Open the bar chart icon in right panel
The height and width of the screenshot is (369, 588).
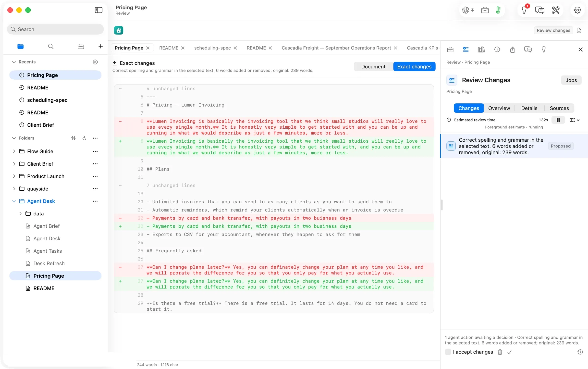click(x=481, y=49)
